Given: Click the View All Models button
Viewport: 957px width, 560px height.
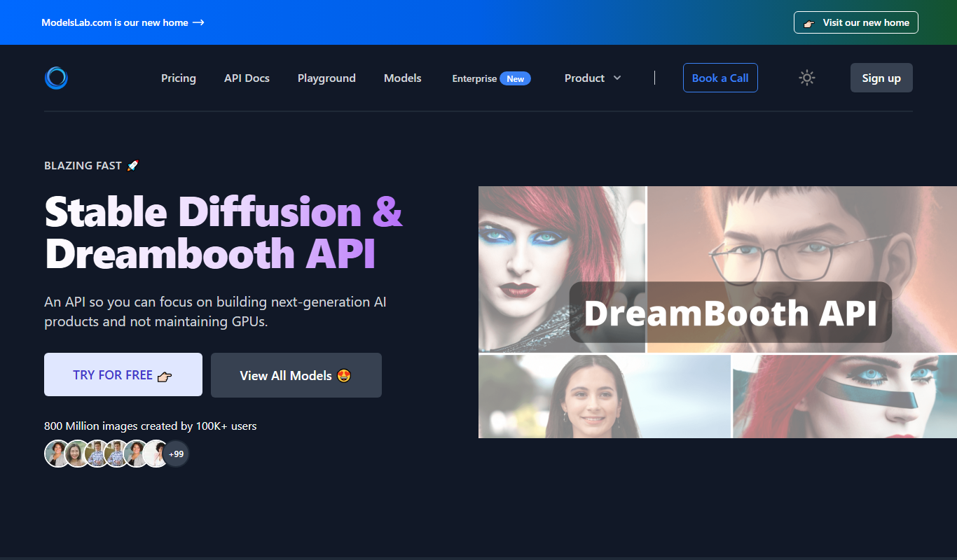Looking at the screenshot, I should click(x=296, y=375).
